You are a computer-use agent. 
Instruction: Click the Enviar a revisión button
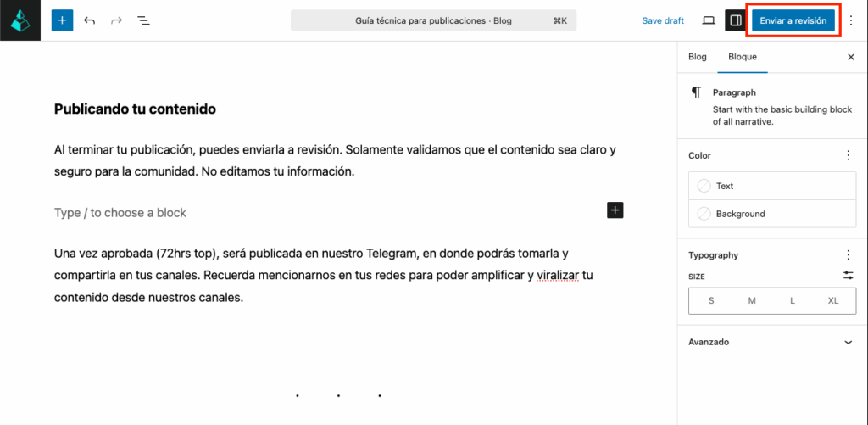[793, 20]
